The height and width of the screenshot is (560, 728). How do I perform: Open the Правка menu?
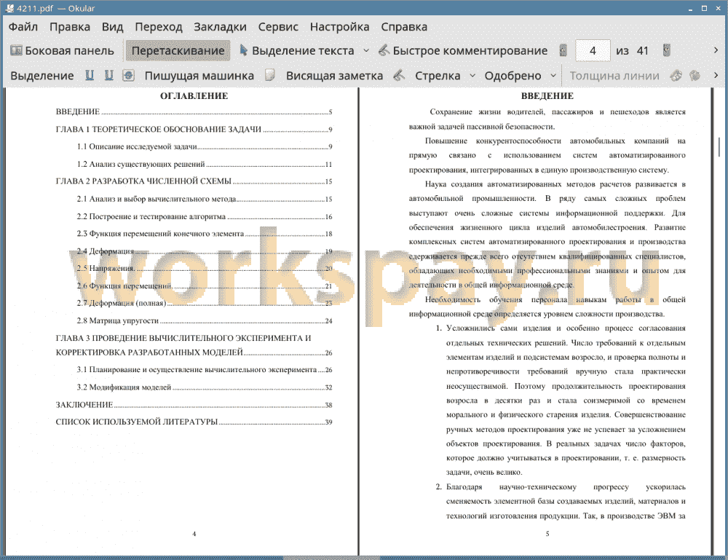click(x=70, y=27)
